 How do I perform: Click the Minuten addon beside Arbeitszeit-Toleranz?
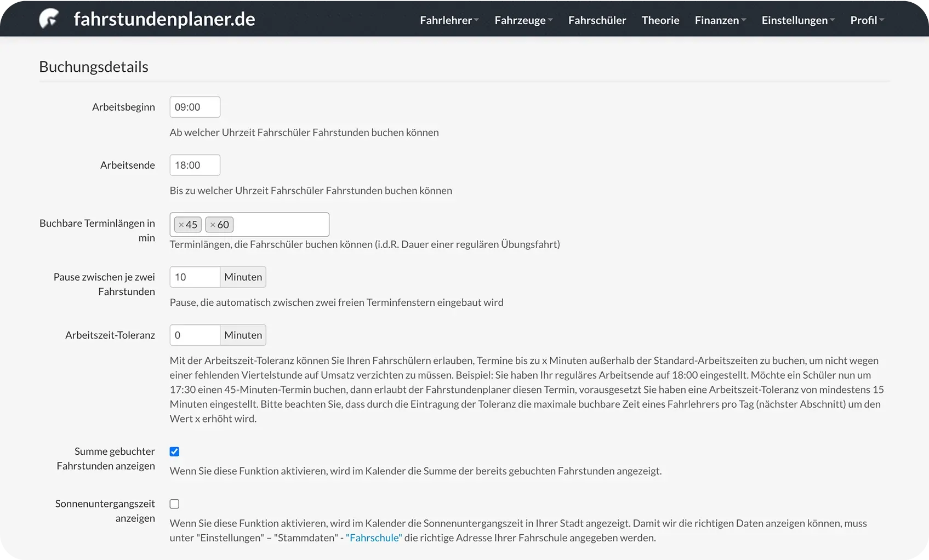pos(243,335)
